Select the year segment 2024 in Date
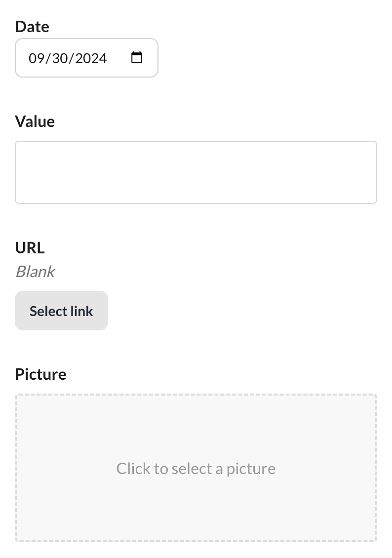The image size is (392, 558). [x=91, y=58]
